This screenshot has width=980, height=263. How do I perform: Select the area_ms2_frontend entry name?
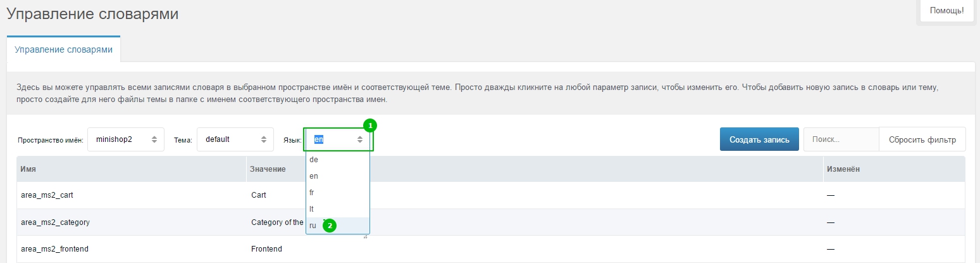pyautogui.click(x=54, y=249)
